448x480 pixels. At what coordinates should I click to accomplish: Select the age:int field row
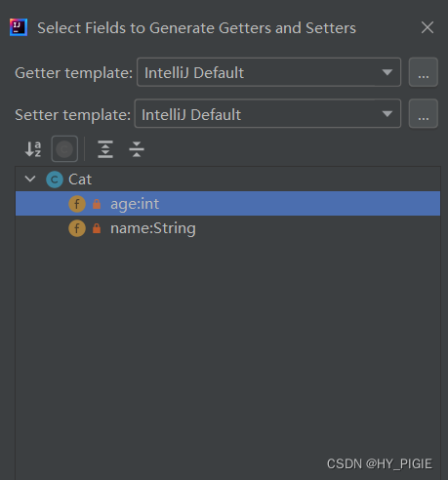(x=227, y=204)
